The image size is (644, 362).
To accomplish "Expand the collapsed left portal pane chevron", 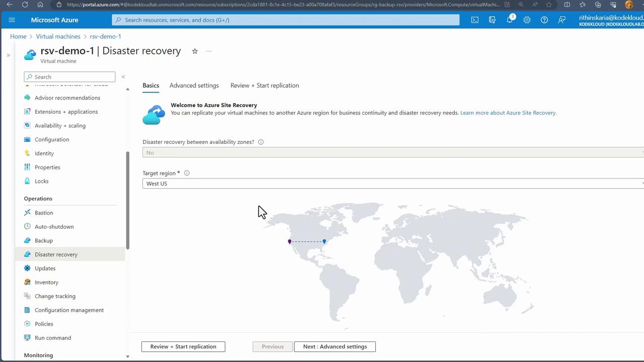I will [8, 55].
